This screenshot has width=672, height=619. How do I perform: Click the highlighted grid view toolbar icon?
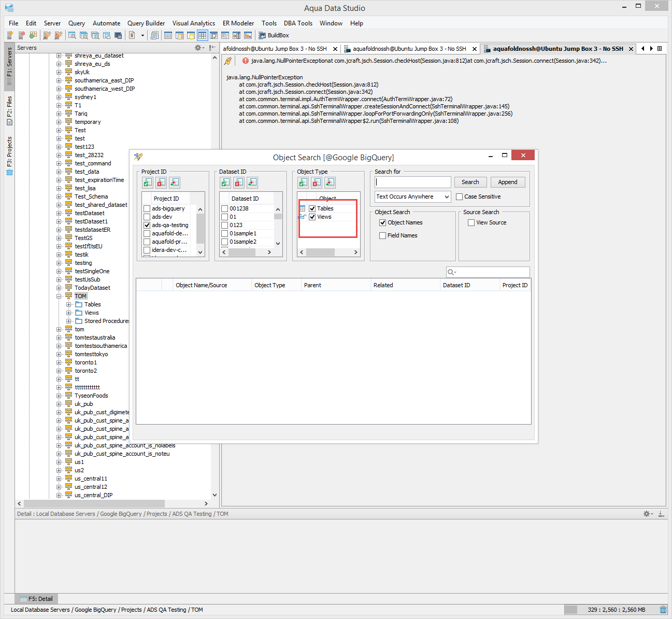[x=202, y=35]
